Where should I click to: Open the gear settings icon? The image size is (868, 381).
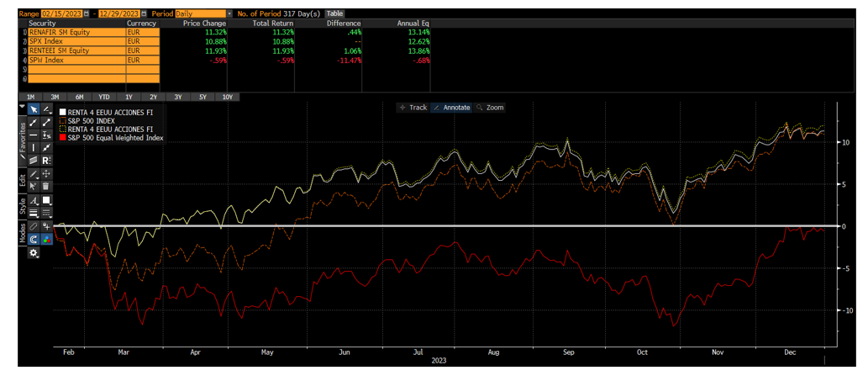click(x=34, y=252)
